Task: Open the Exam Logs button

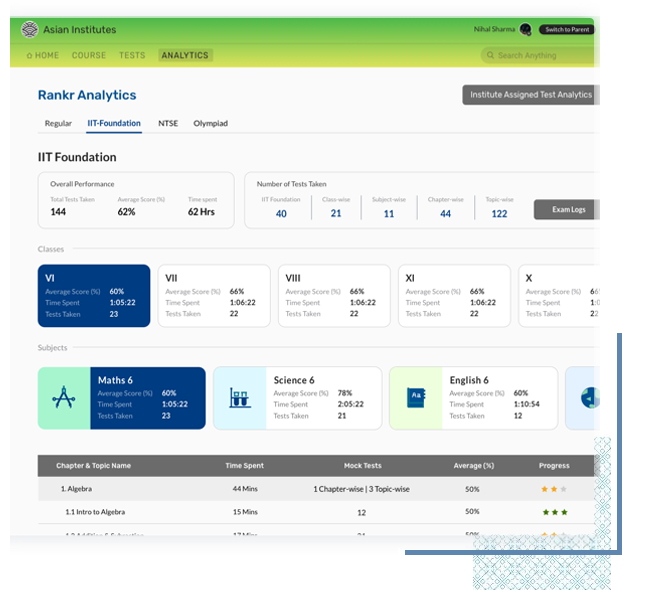Action: [x=566, y=209]
